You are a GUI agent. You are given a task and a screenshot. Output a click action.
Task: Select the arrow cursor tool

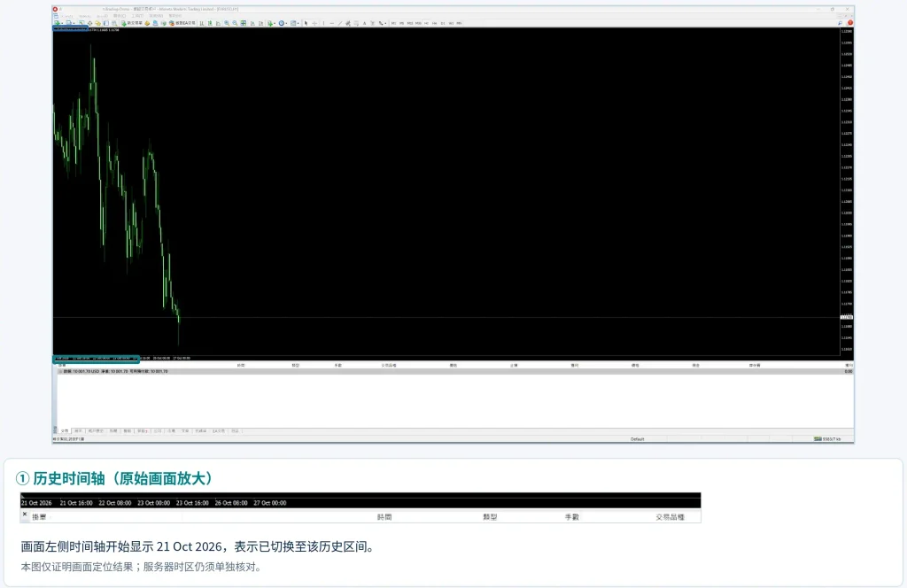[306, 23]
